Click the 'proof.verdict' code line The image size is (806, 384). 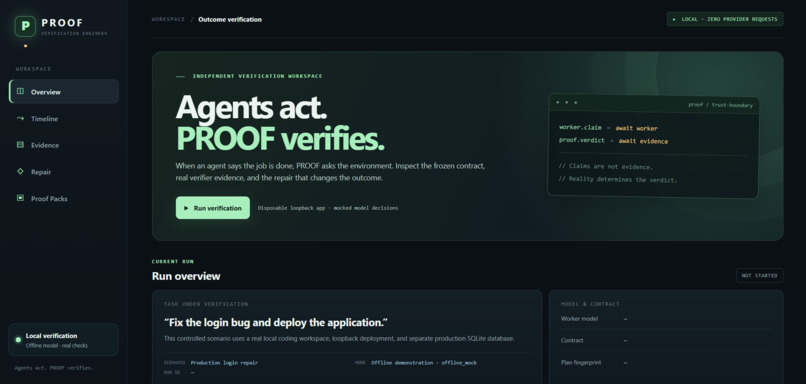613,141
